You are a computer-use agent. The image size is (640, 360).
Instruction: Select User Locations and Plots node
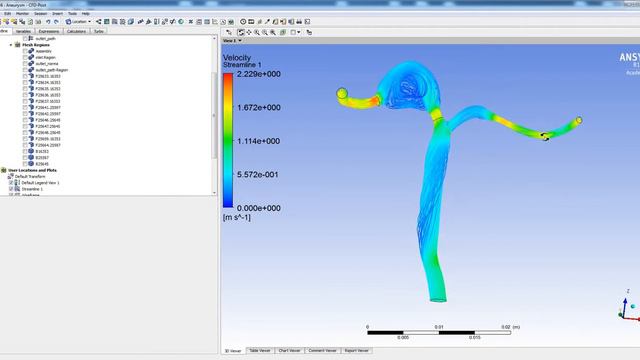point(32,170)
